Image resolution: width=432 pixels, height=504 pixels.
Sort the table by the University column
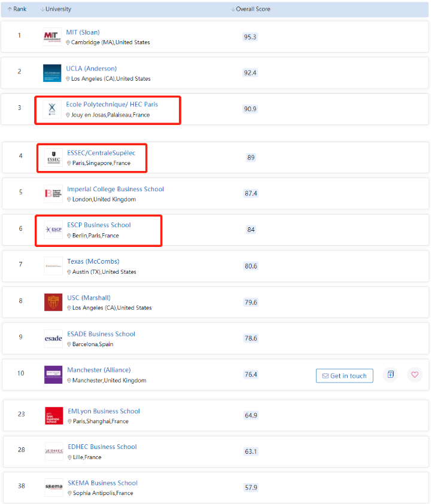tap(56, 9)
